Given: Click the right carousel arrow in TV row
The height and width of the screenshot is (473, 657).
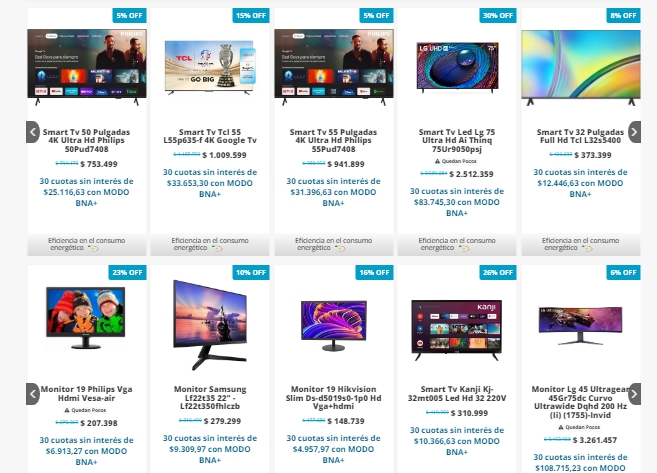Looking at the screenshot, I should pyautogui.click(x=634, y=132).
